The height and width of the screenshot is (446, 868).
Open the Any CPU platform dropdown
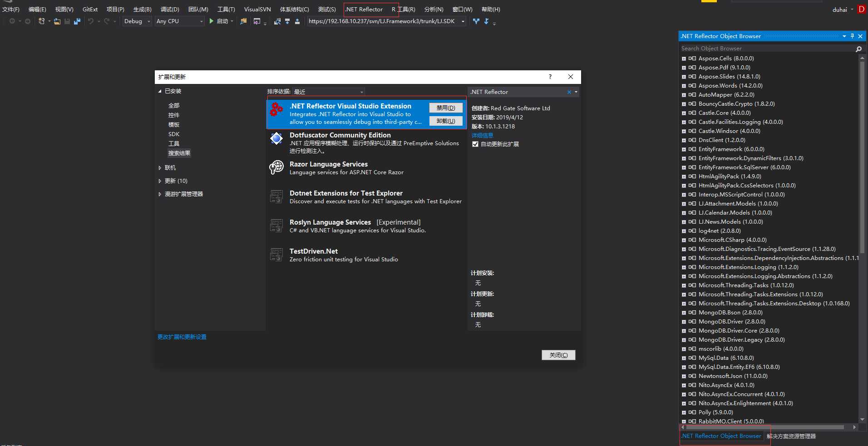pos(180,21)
